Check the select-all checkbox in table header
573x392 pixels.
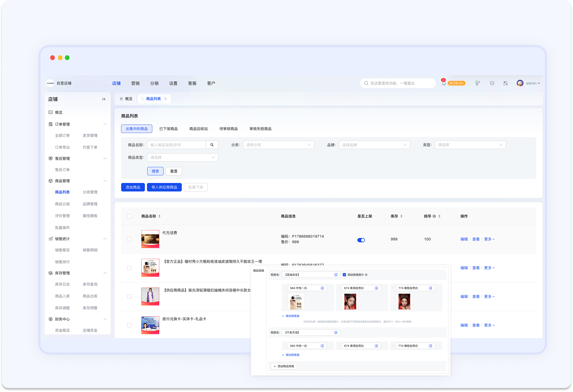point(129,216)
